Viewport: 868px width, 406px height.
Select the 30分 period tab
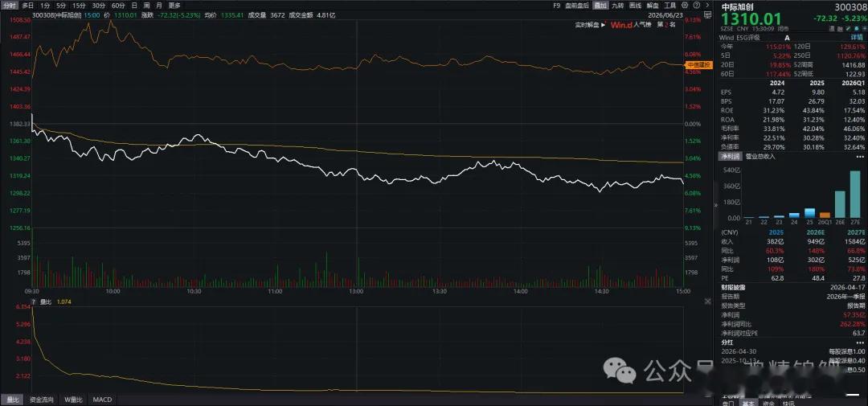click(99, 5)
